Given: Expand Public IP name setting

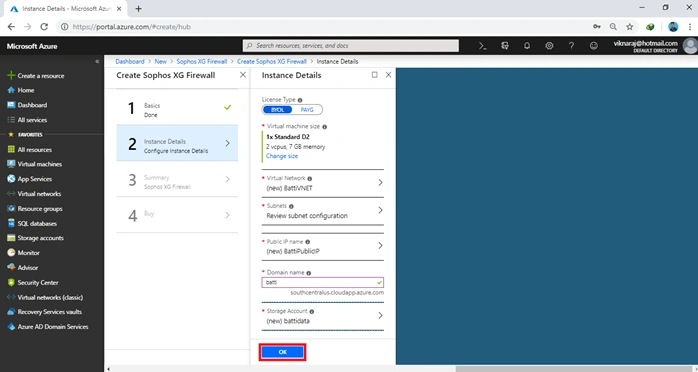Looking at the screenshot, I should pos(323,246).
